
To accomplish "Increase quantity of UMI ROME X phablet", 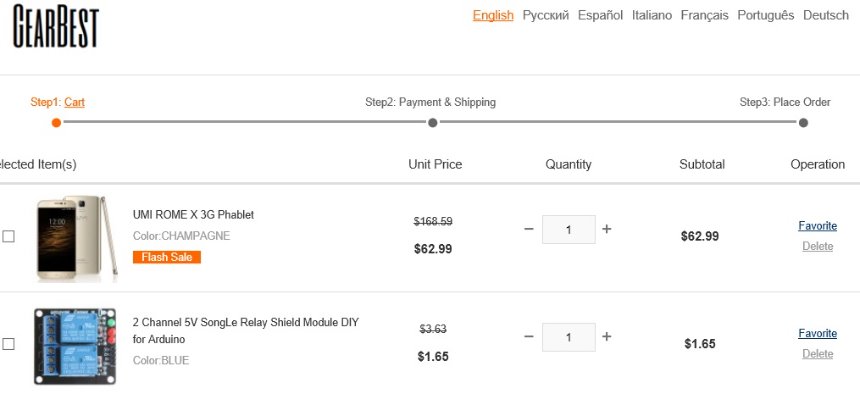I will point(607,229).
